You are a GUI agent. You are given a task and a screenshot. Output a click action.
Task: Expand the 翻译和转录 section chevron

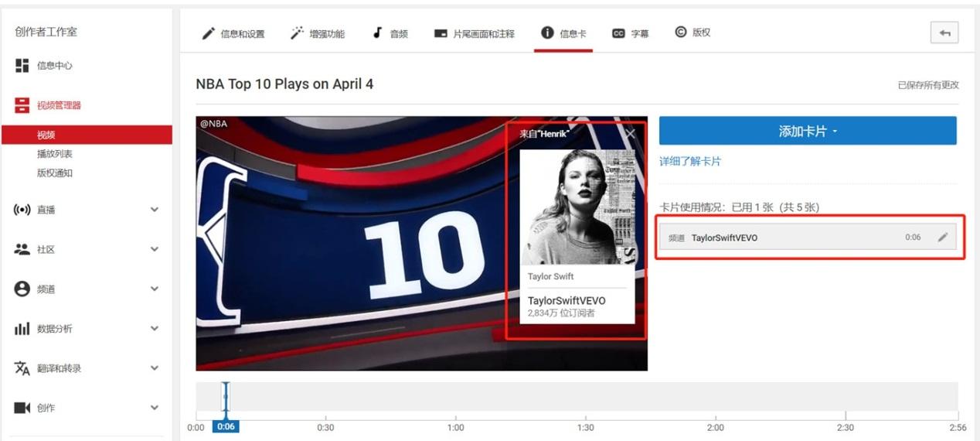155,368
